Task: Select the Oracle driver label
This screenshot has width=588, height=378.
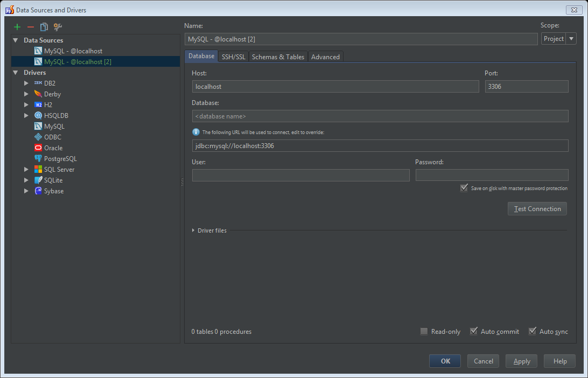Action: point(53,148)
